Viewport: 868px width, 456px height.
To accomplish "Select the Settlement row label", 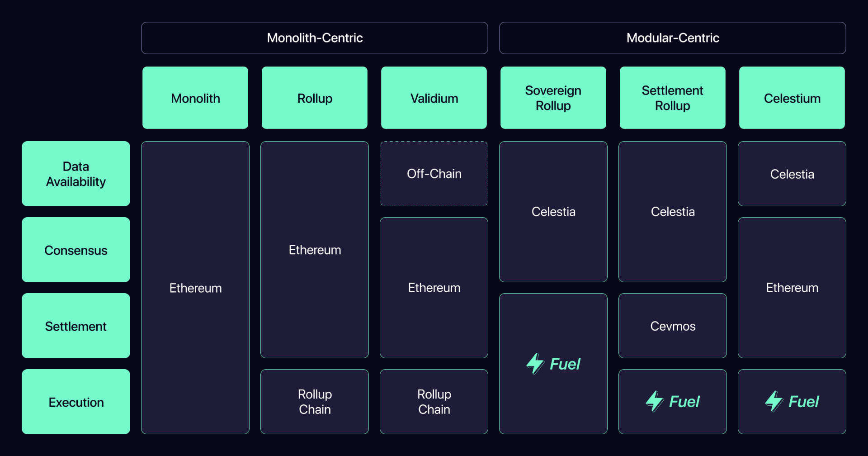I will (76, 326).
